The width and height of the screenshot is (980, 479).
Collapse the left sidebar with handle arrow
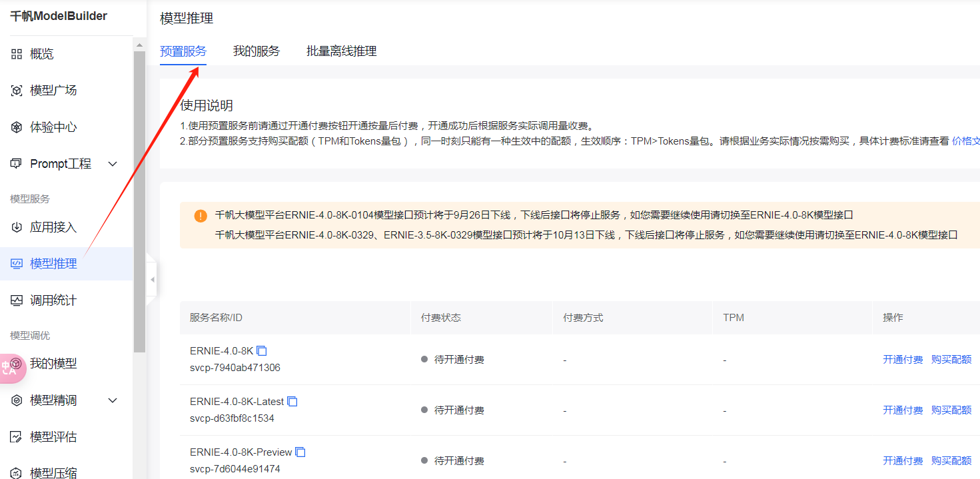(152, 280)
